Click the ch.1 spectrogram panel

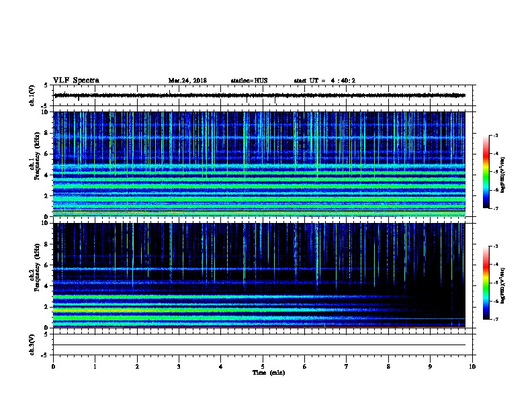(259, 164)
